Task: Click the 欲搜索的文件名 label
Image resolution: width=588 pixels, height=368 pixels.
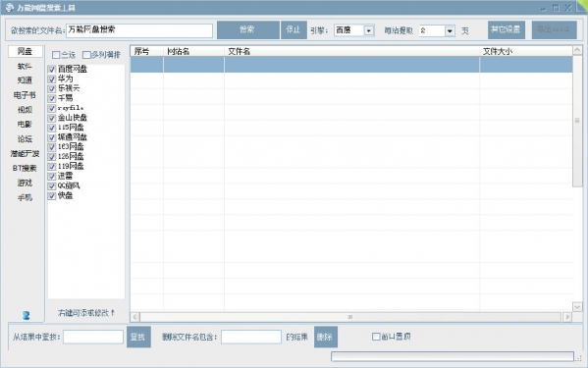Action: 37,30
